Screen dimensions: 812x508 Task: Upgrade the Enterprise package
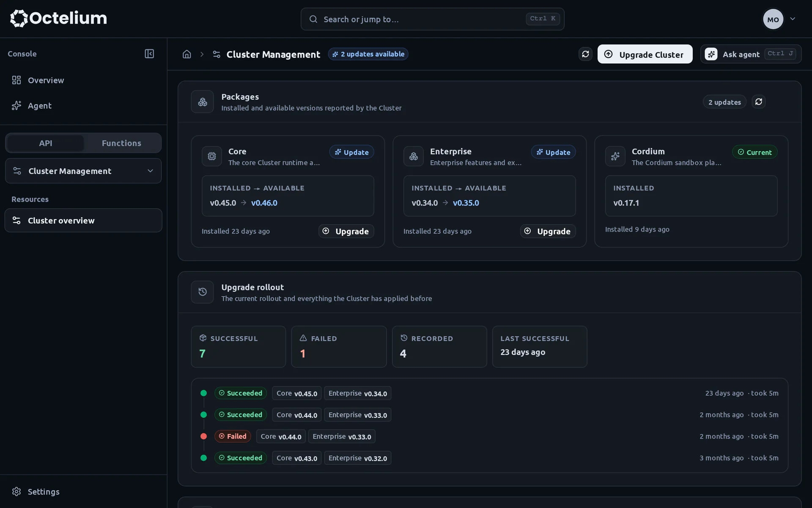pos(548,231)
